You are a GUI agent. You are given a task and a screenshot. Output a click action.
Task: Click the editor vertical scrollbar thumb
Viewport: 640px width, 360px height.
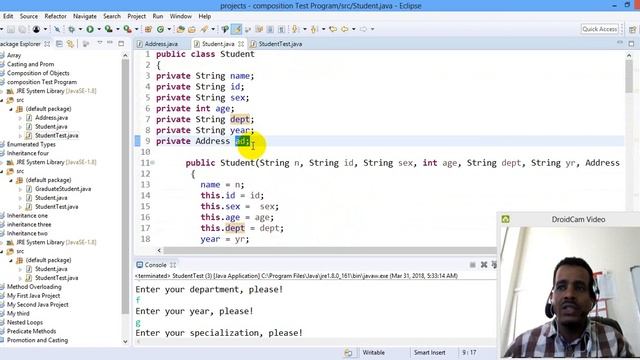(629, 76)
